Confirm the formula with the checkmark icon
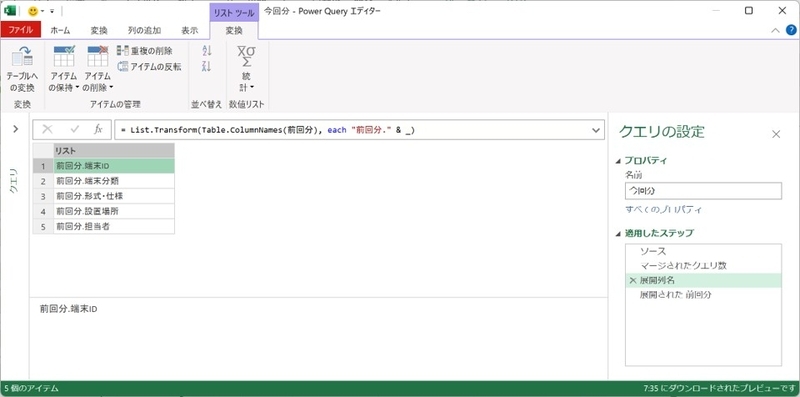 (74, 130)
